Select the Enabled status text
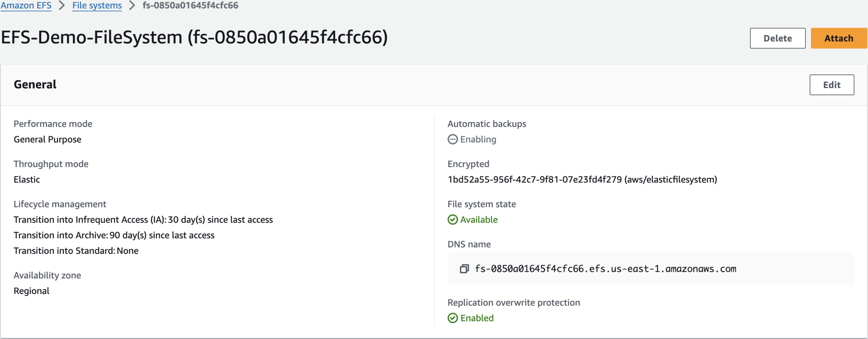The width and height of the screenshot is (868, 339). pos(477,318)
